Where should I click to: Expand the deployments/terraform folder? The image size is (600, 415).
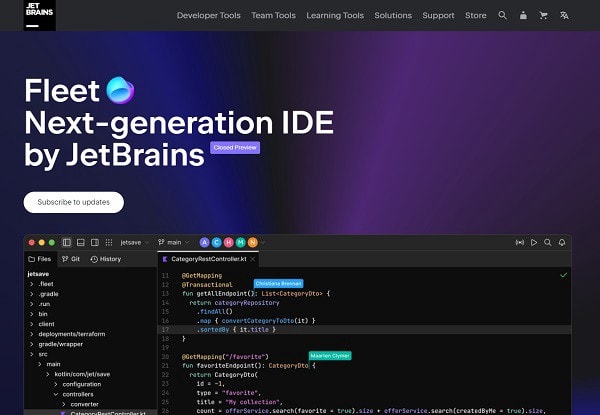pyautogui.click(x=31, y=334)
